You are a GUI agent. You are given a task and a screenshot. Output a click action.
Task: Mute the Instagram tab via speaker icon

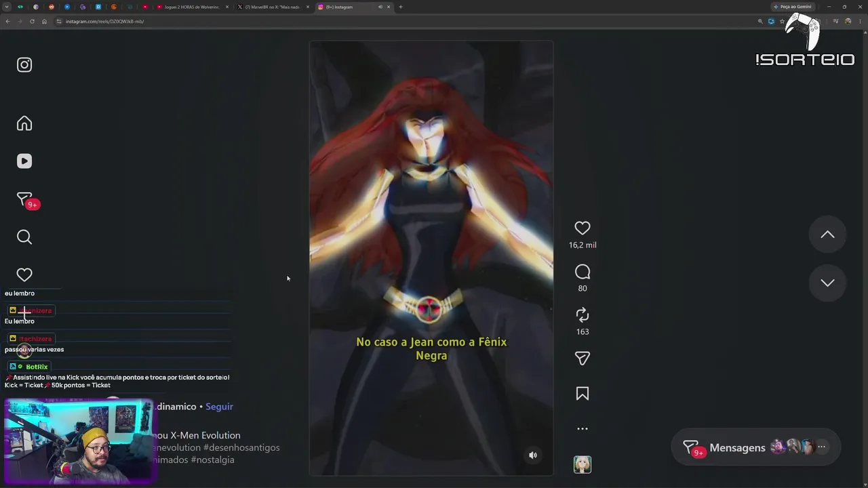coord(380,7)
